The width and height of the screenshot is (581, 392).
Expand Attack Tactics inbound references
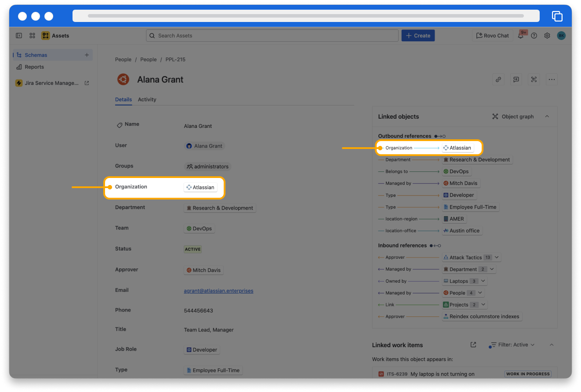point(497,258)
